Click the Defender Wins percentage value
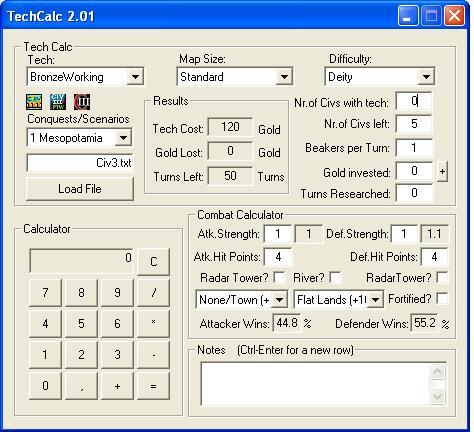Image resolution: width=474 pixels, height=432 pixels. [x=424, y=323]
